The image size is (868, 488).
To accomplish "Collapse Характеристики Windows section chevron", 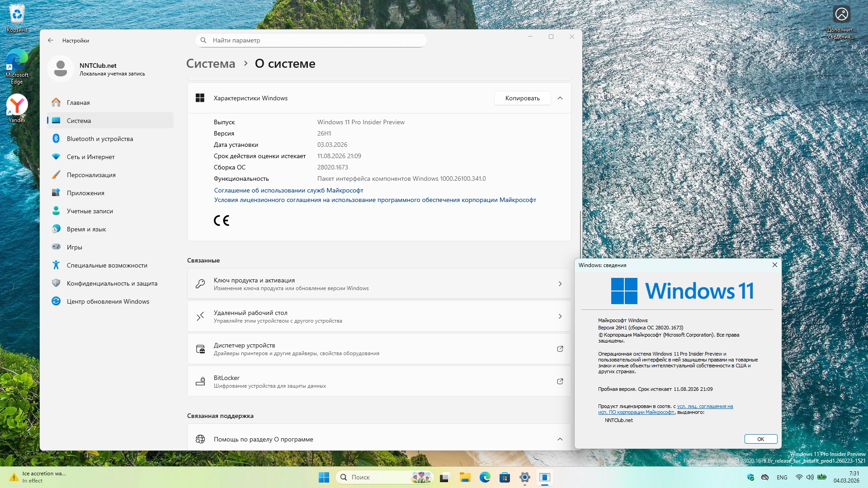I will 560,98.
